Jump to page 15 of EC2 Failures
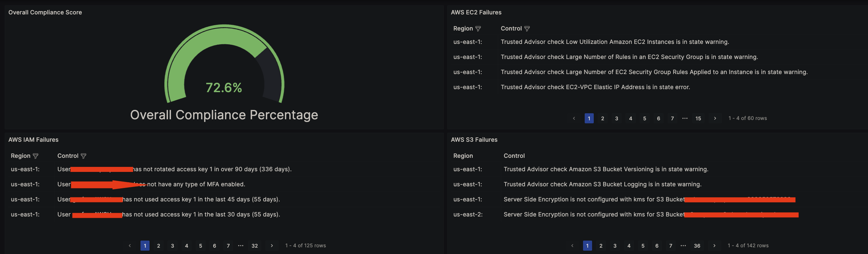Screen dimensions: 868x254 click(x=698, y=119)
